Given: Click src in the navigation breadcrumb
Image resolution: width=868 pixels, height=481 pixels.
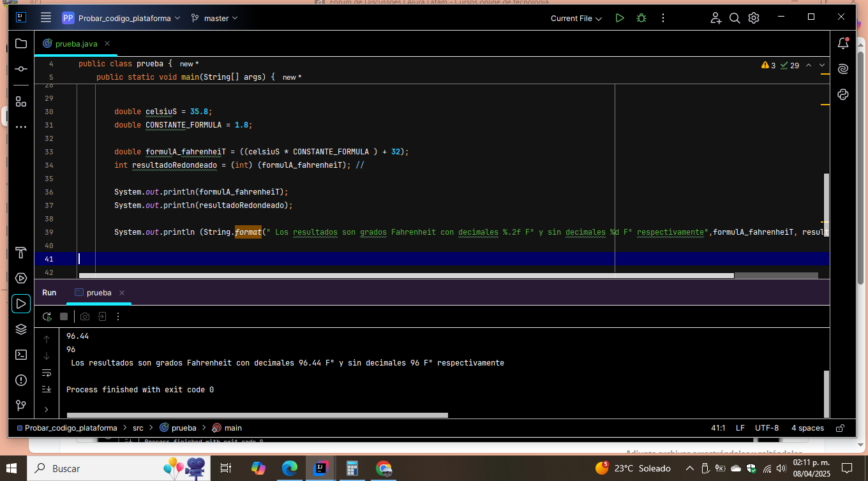Looking at the screenshot, I should (x=138, y=428).
